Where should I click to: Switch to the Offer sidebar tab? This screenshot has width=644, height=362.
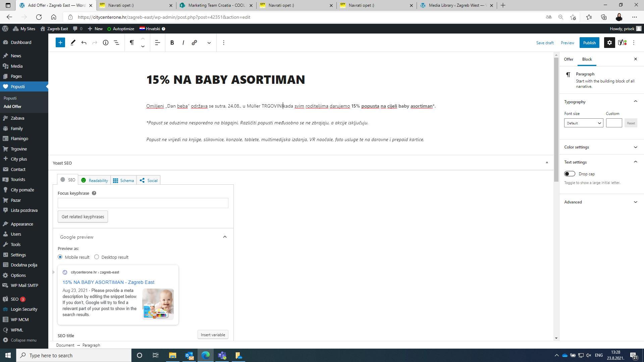[x=569, y=59]
